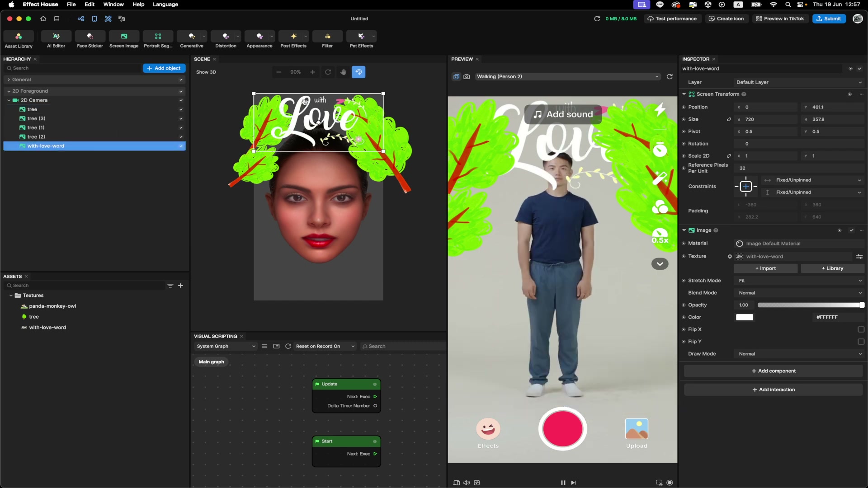Step preview to next frame
Viewport: 868px width, 488px height.
[x=573, y=483]
